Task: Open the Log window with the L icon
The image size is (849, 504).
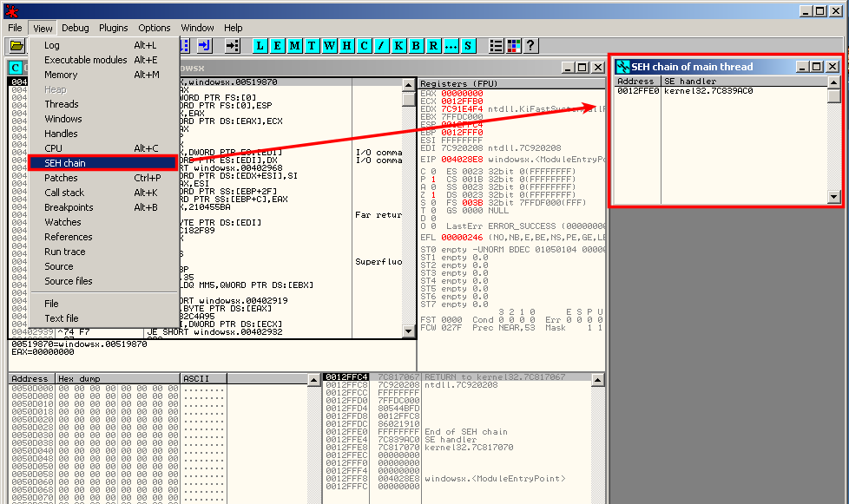Action: 261,45
